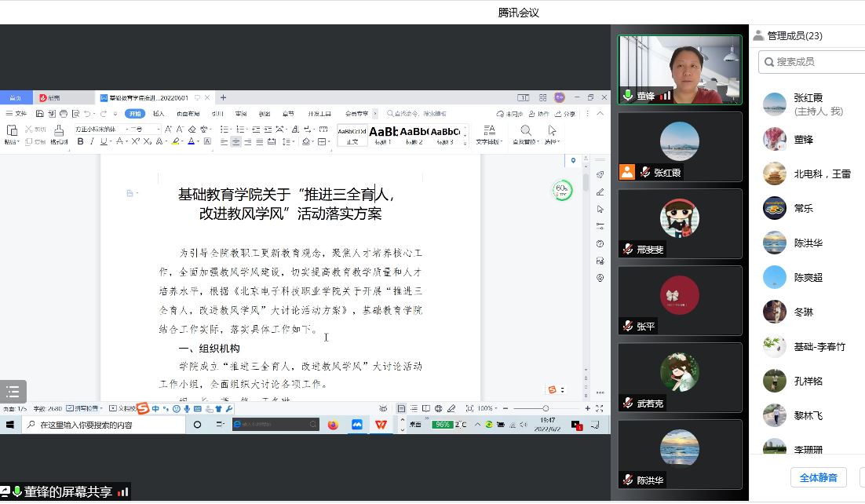This screenshot has height=504, width=865.
Task: Toggle italic formatting
Action: click(x=92, y=141)
